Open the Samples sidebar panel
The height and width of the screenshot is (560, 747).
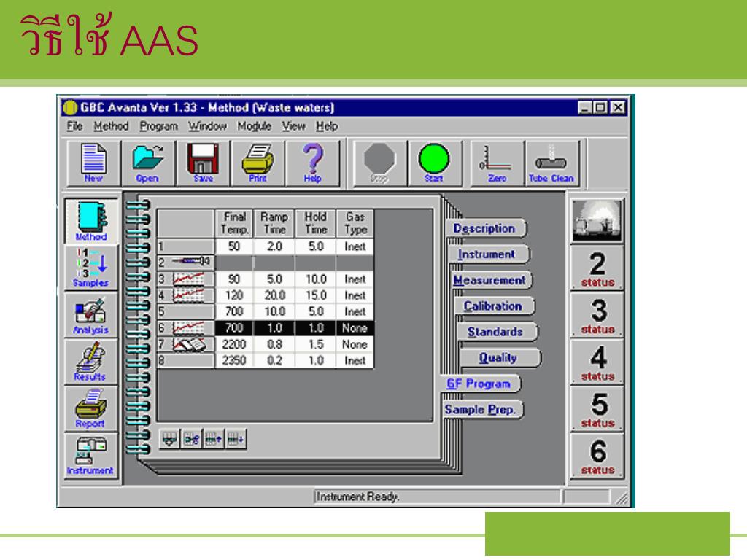pos(90,268)
